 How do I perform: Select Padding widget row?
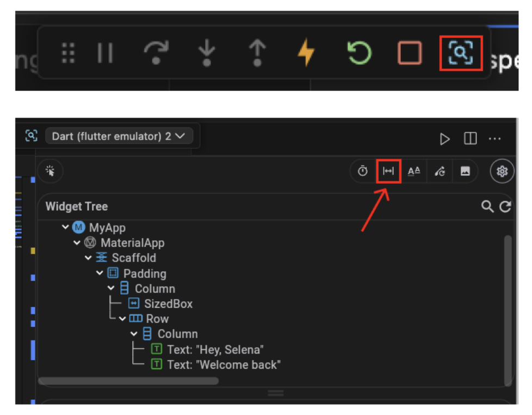coord(145,273)
